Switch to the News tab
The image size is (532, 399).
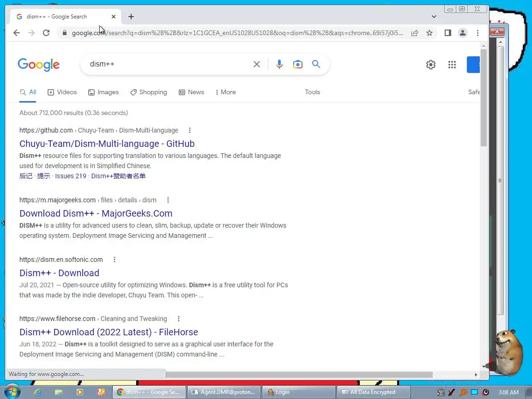point(191,92)
